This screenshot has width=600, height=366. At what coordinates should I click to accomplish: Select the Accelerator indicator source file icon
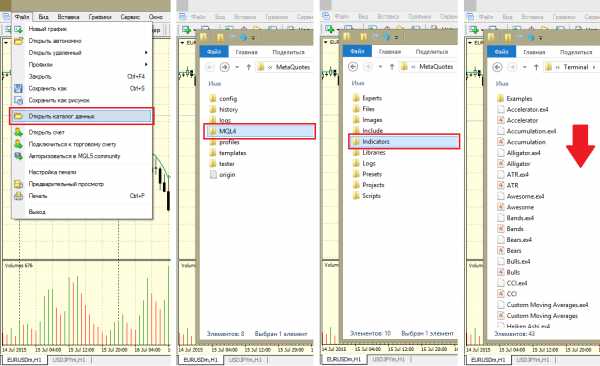(x=500, y=120)
